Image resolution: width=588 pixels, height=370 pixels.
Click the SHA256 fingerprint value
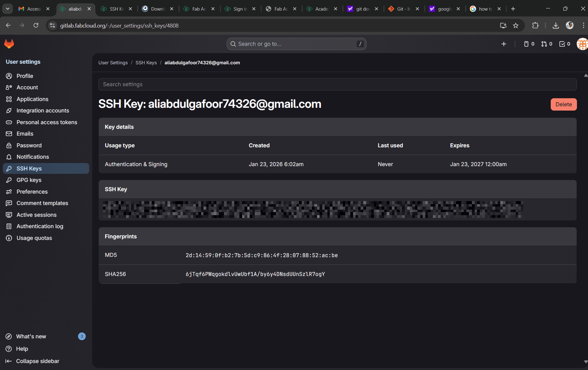(x=255, y=274)
